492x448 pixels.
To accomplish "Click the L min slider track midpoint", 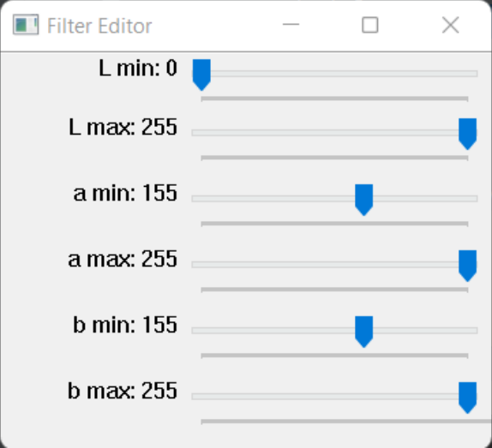I will coord(335,74).
